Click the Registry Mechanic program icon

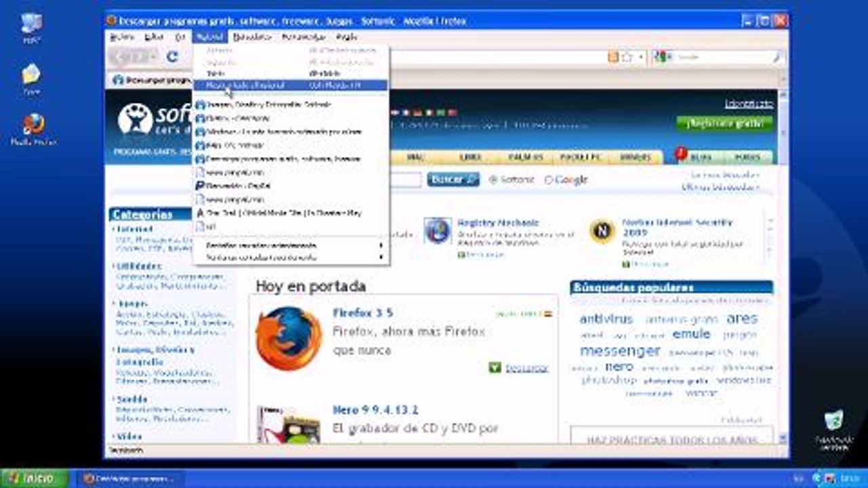(x=437, y=230)
